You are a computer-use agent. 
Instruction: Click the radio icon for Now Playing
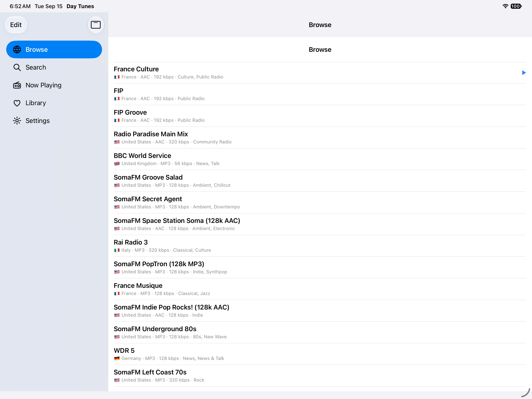17,85
